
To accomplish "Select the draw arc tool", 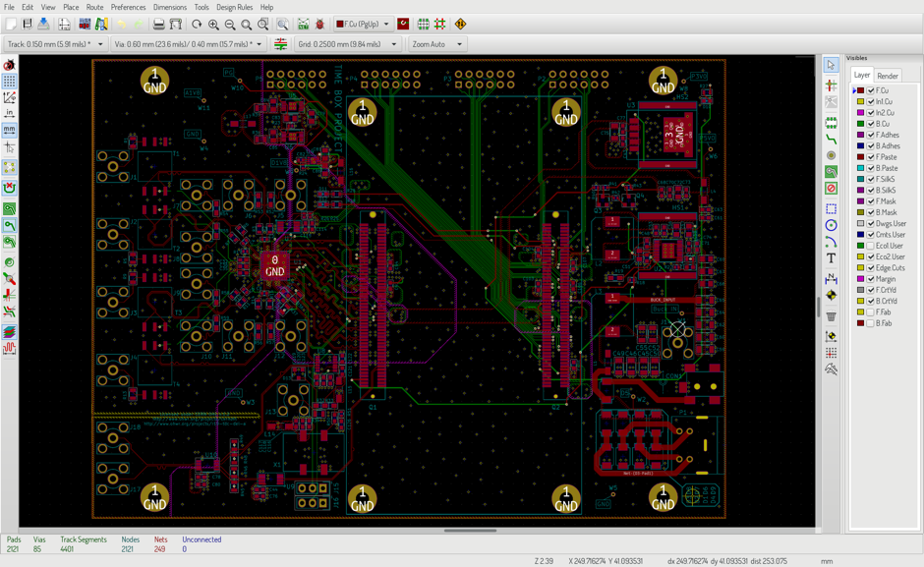I will 831,242.
